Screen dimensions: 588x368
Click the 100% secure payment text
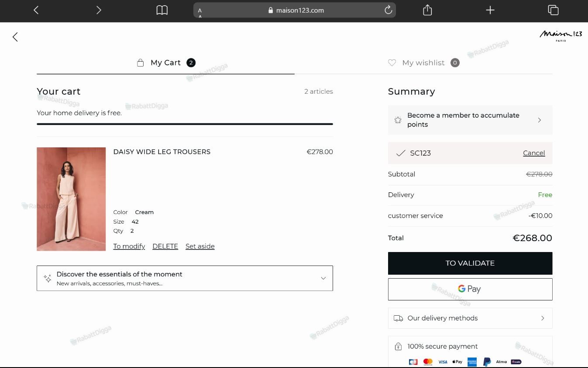click(443, 347)
